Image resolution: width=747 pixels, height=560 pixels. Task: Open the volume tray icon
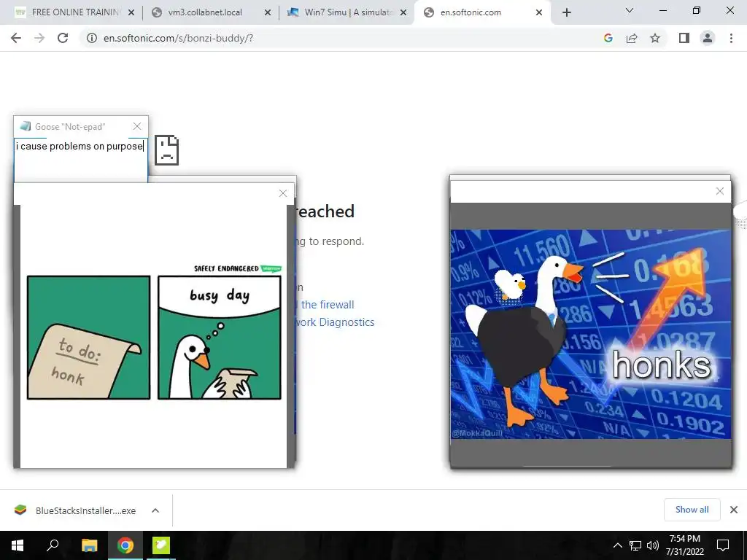click(653, 545)
